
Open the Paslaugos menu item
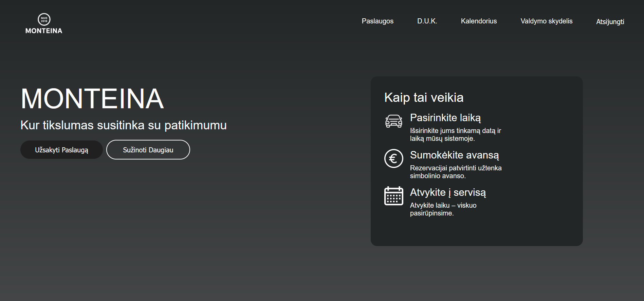point(378,21)
